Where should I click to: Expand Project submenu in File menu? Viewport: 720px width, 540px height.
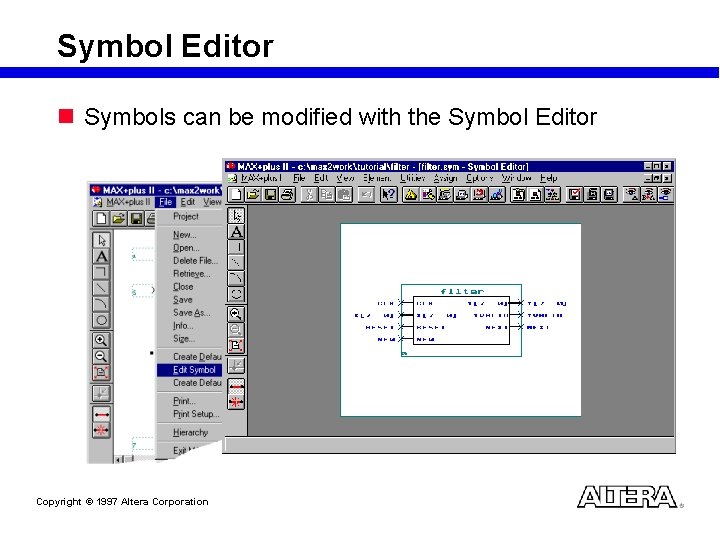[x=189, y=216]
